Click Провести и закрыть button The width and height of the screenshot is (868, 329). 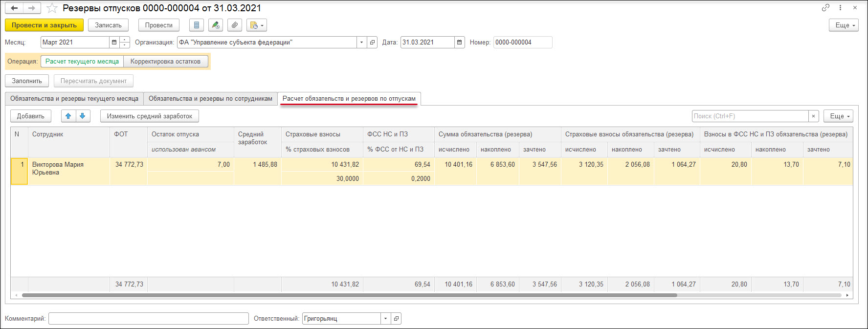pos(44,25)
